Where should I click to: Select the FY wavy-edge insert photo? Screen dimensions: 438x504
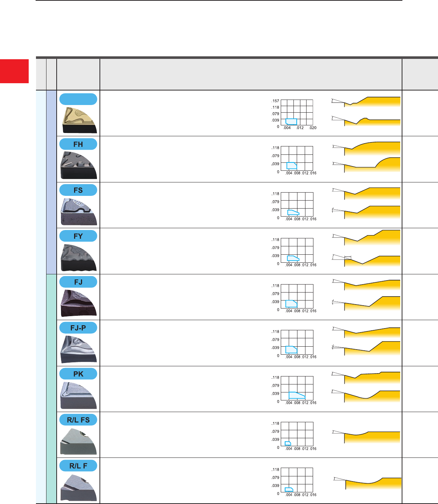[x=78, y=257]
